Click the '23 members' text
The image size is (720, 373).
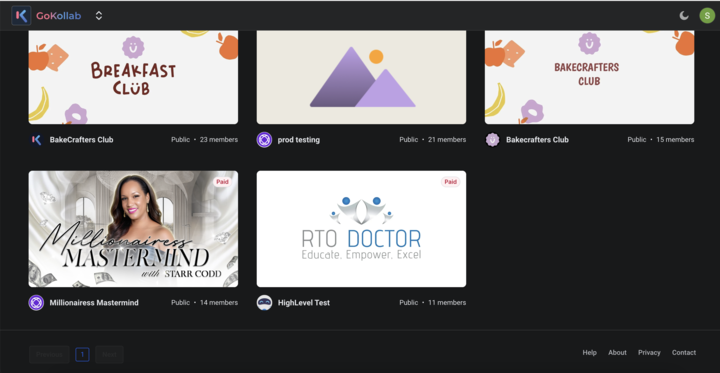pyautogui.click(x=219, y=140)
